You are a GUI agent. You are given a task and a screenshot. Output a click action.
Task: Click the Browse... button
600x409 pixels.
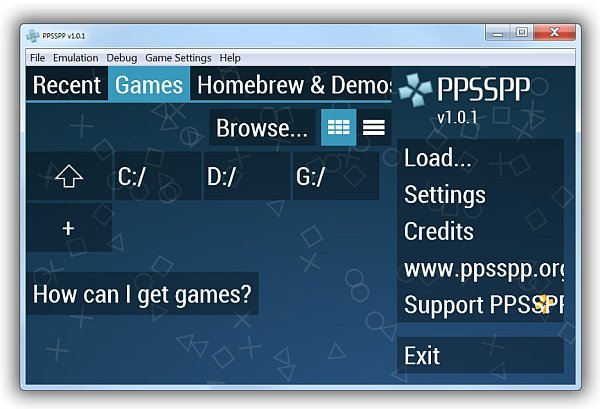262,127
